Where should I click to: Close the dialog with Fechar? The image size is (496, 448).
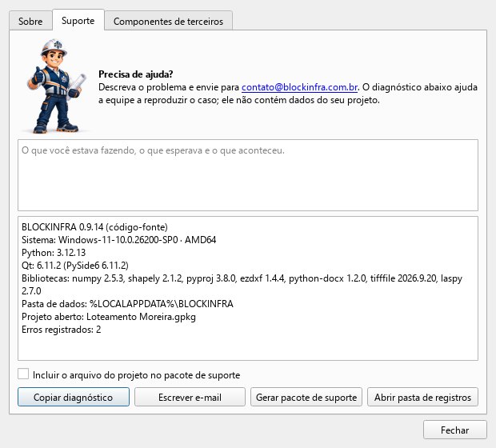[455, 430]
